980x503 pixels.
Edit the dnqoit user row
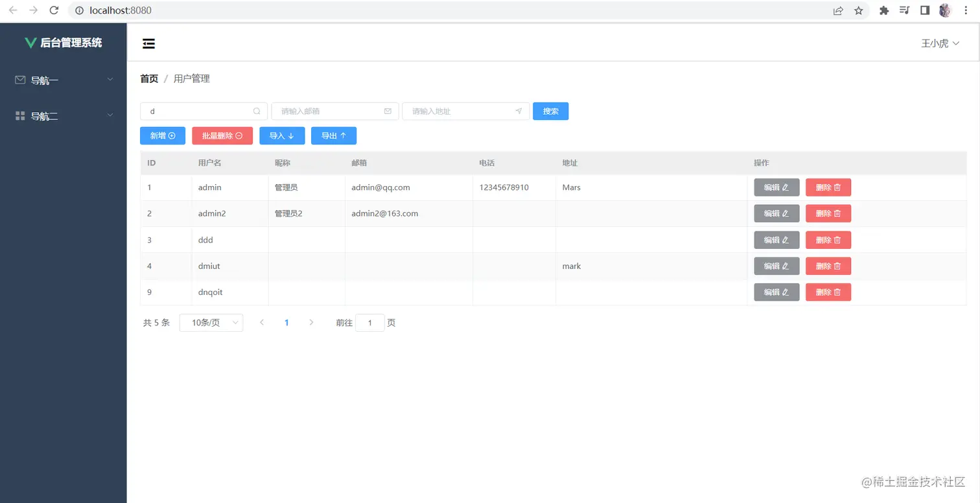pyautogui.click(x=776, y=292)
